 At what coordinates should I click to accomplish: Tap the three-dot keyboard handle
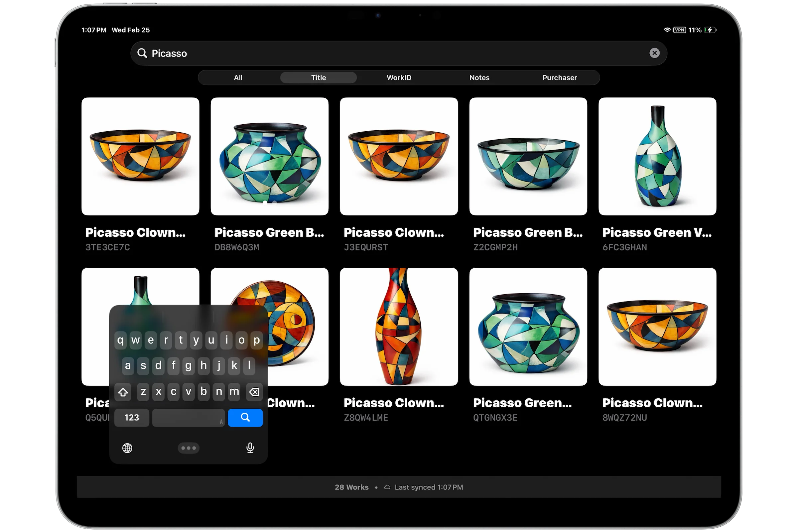point(189,448)
